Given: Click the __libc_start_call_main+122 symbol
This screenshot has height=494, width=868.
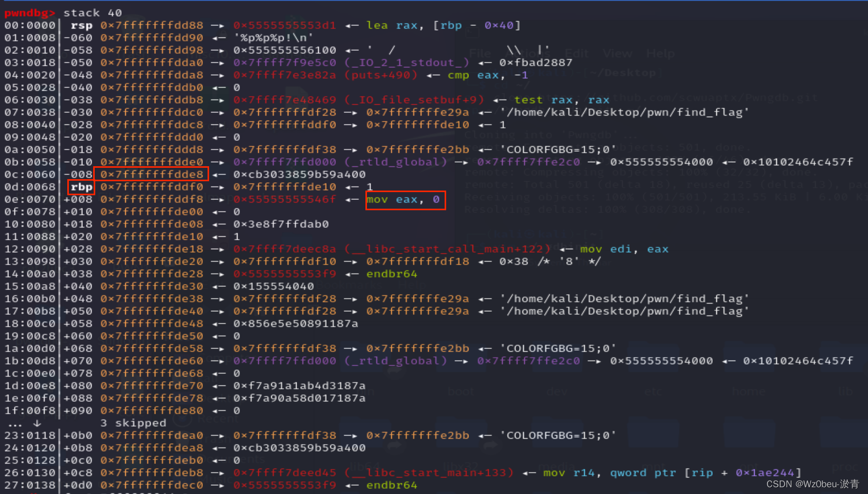Looking at the screenshot, I should click(x=446, y=249).
